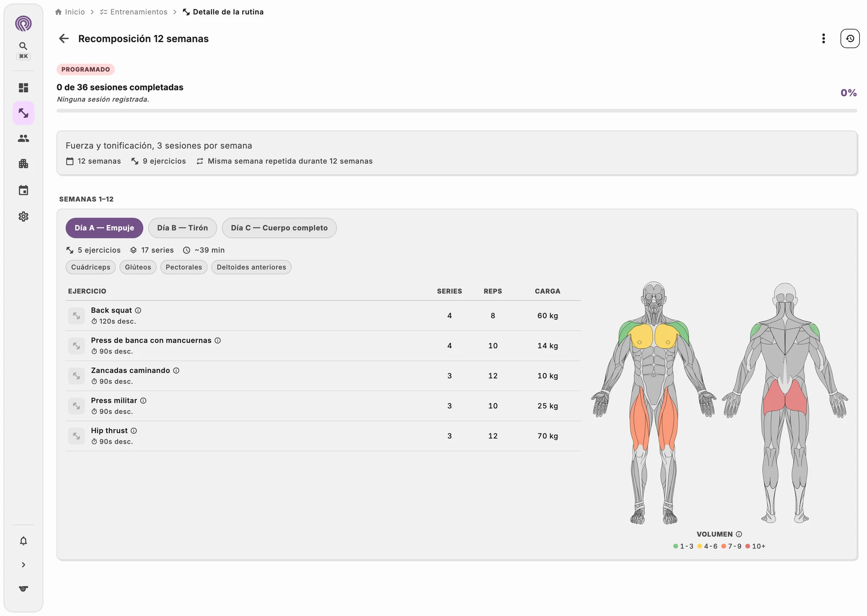The image size is (867, 616).
Task: Open the calendar icon in sidebar
Action: click(23, 190)
